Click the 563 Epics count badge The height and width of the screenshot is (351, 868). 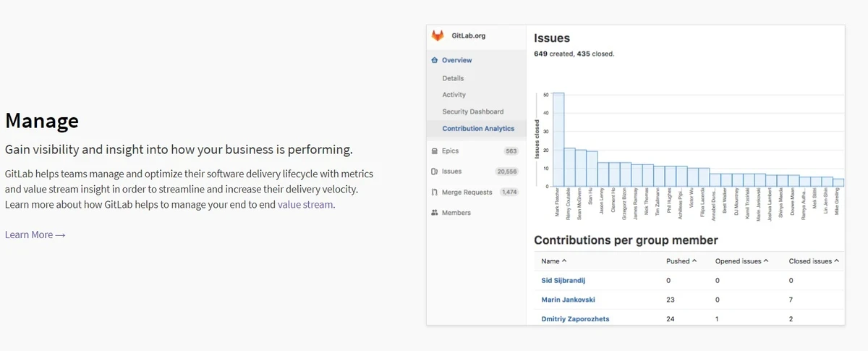point(511,151)
